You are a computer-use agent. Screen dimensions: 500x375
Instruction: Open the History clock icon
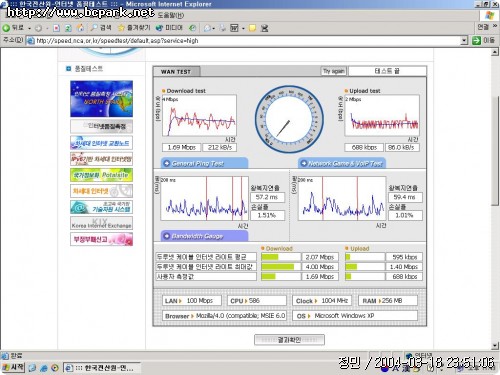[x=192, y=28]
